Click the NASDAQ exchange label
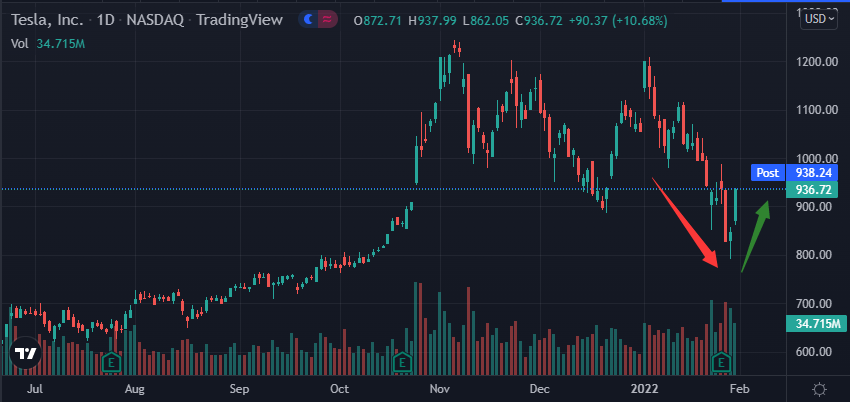This screenshot has width=850, height=402. [157, 21]
